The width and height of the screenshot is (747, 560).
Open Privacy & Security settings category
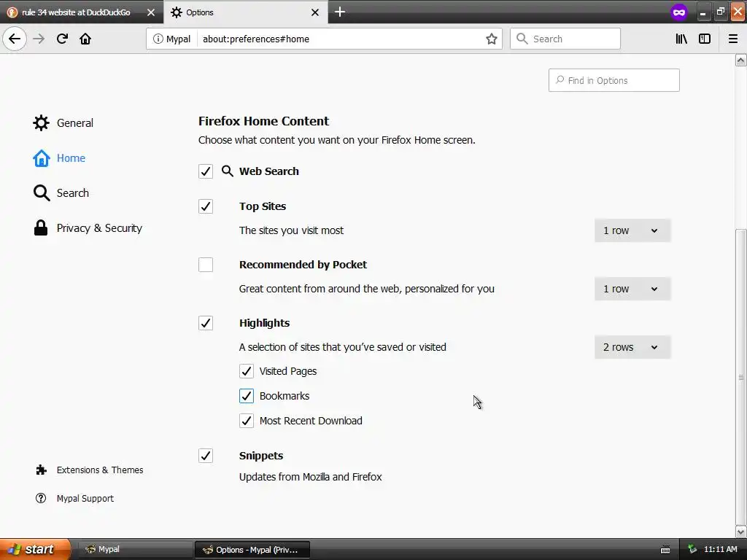click(99, 228)
